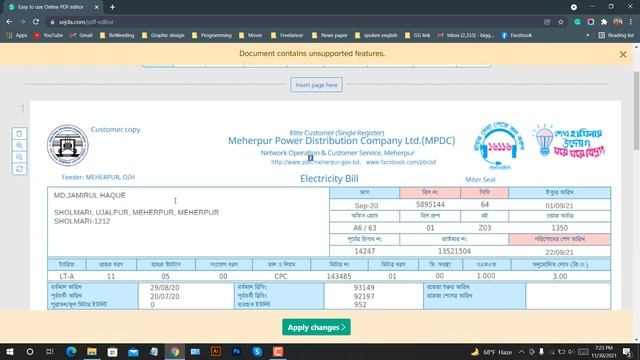Viewport: 640px width, 360px height.
Task: Show hidden system tray icons
Action: pyautogui.click(x=522, y=352)
